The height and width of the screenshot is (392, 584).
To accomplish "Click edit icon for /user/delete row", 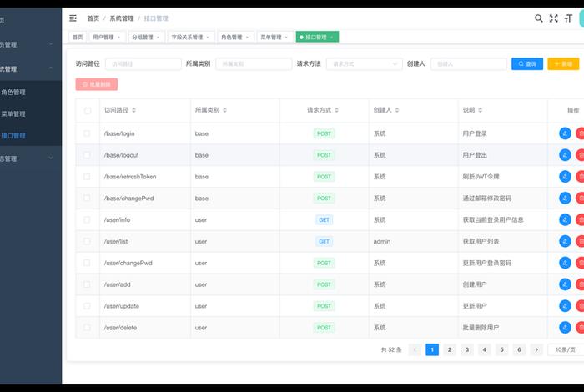I will [x=565, y=328].
